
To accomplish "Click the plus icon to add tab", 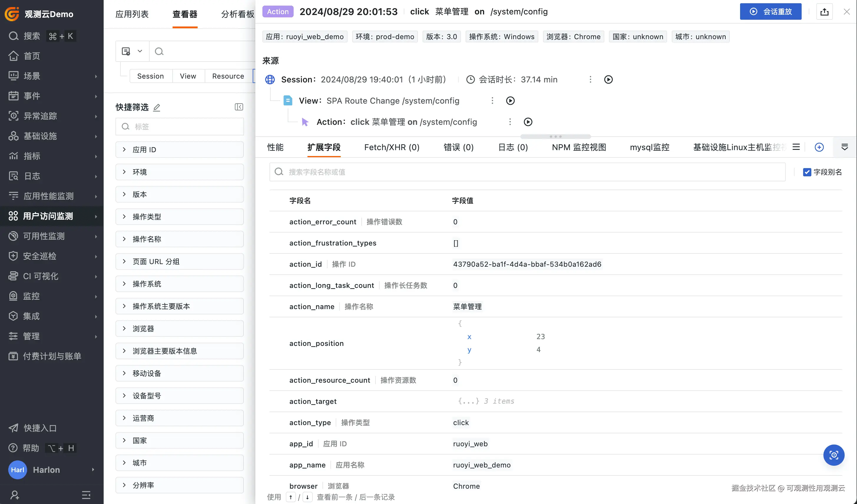I will (x=819, y=147).
